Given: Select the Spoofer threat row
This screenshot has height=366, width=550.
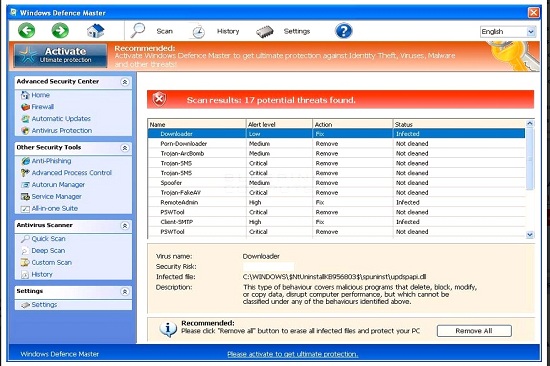Looking at the screenshot, I should point(336,183).
